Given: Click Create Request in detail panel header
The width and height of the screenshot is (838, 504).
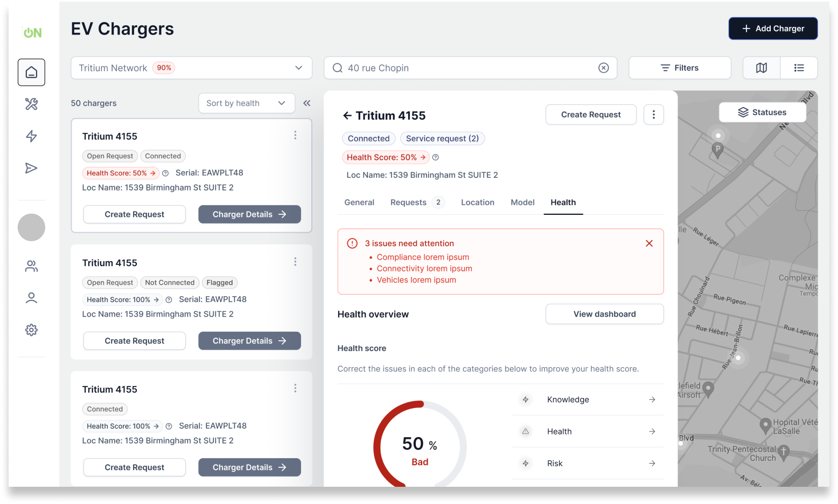Looking at the screenshot, I should (x=591, y=115).
